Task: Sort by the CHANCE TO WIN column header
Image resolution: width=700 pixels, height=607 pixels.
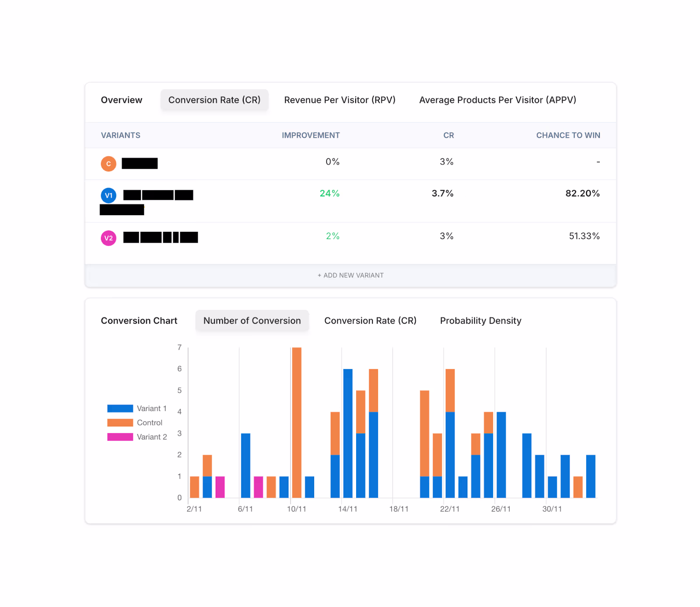Action: point(568,136)
